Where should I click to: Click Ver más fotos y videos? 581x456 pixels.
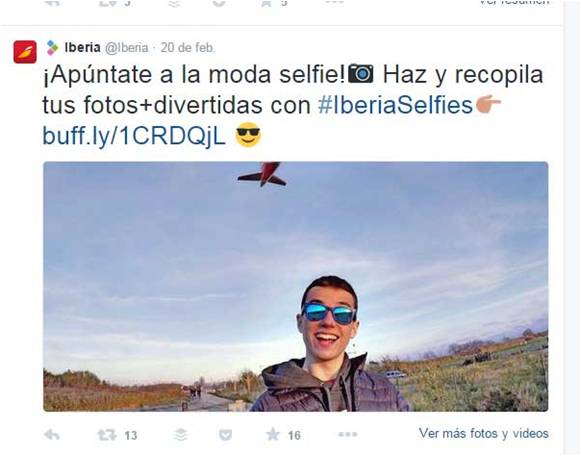[x=484, y=433]
